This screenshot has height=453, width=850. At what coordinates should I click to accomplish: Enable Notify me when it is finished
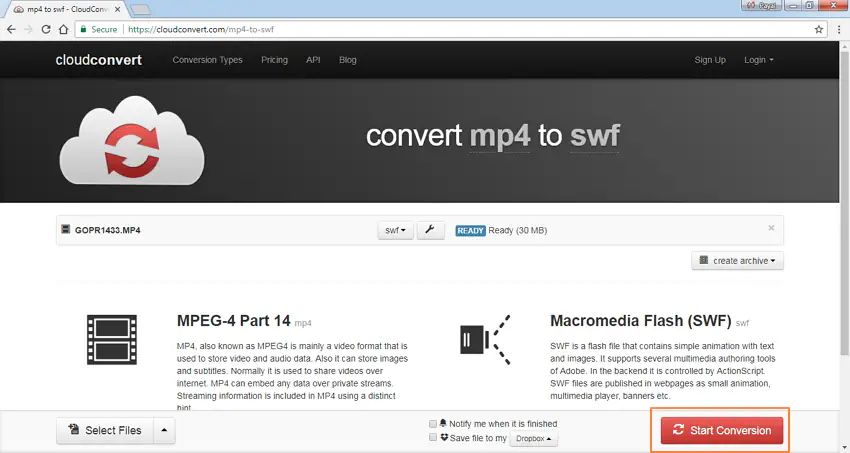(433, 424)
